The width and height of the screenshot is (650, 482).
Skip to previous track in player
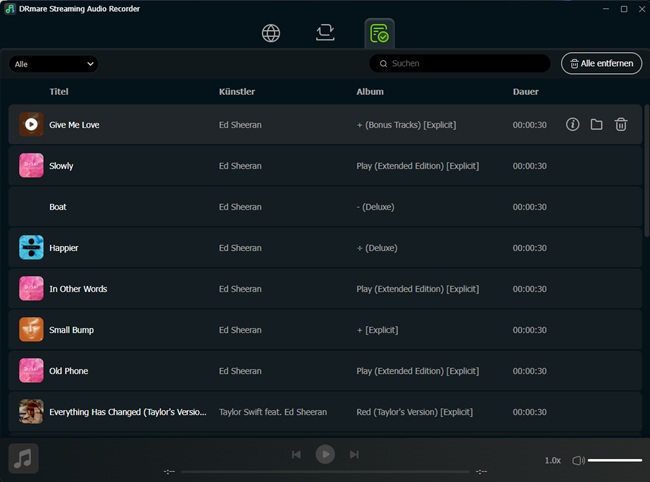[x=296, y=455]
